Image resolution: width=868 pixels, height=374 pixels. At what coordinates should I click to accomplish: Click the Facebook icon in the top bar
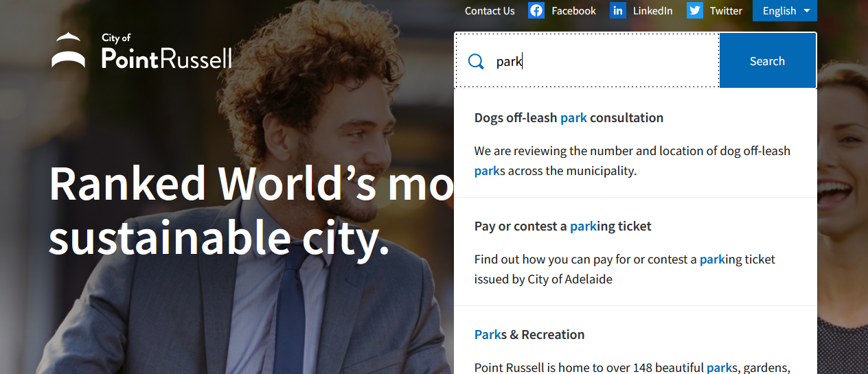point(536,10)
